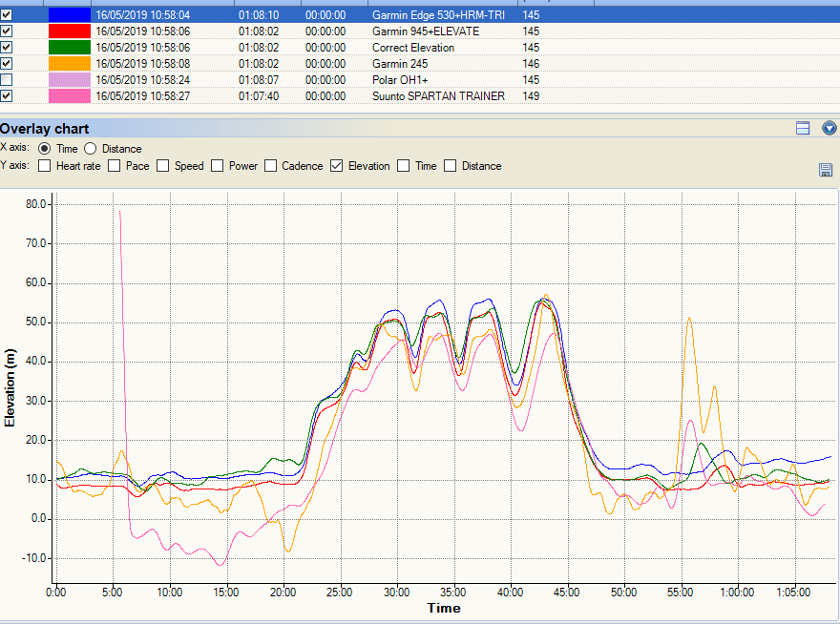Uncheck the Suunto SPARTAN TRAINER track checkbox
Screen dimensions: 840x624
(x=7, y=95)
